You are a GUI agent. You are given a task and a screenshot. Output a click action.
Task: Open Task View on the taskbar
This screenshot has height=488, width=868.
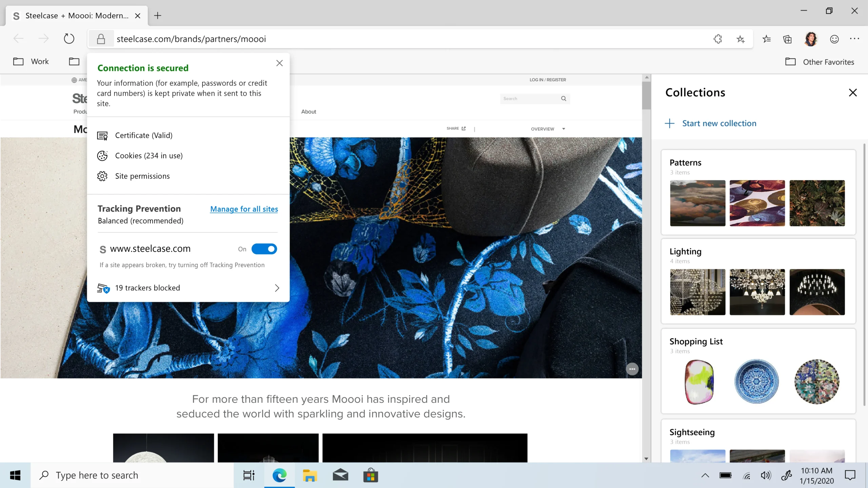[249, 475]
